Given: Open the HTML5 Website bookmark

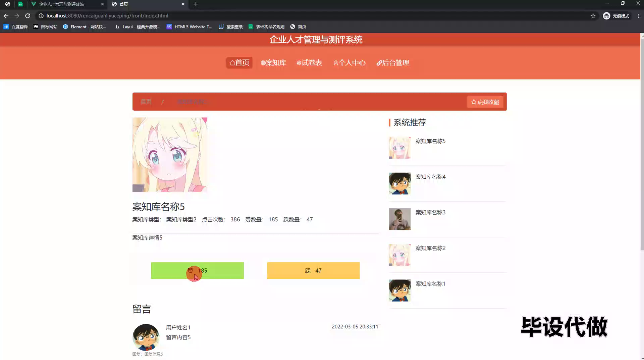Looking at the screenshot, I should click(x=190, y=27).
